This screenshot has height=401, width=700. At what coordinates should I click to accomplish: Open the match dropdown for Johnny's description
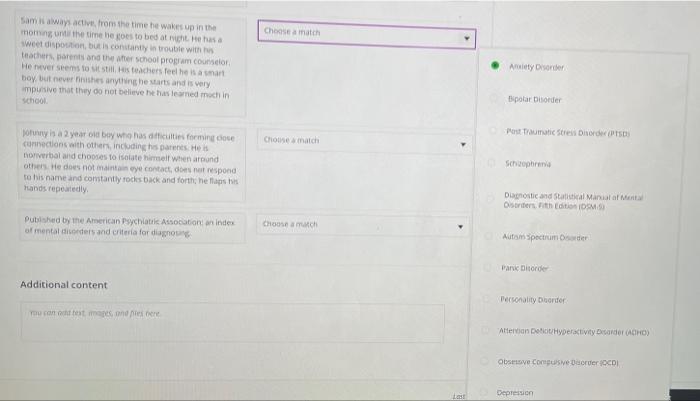click(364, 141)
